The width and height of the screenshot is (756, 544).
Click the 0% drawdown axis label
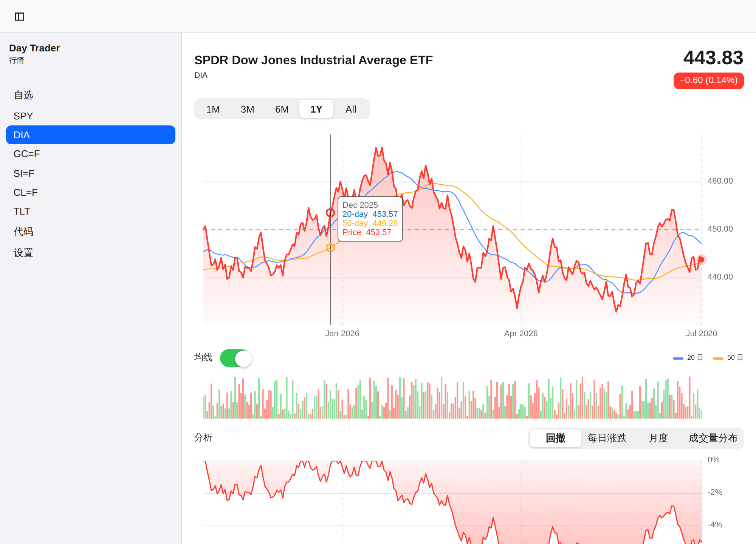[x=713, y=460]
